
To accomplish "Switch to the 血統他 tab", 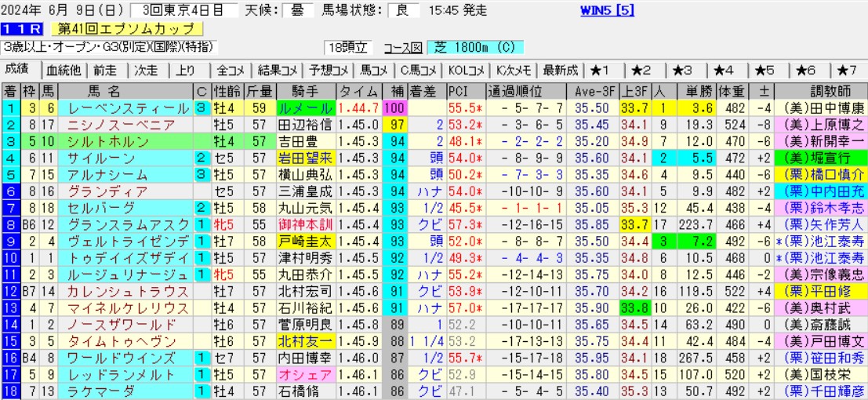I will pos(64,70).
